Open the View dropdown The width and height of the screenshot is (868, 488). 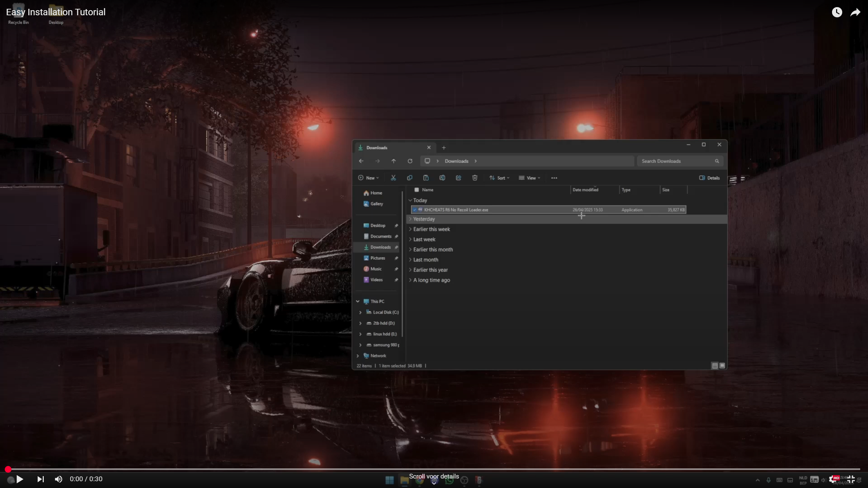tap(529, 178)
